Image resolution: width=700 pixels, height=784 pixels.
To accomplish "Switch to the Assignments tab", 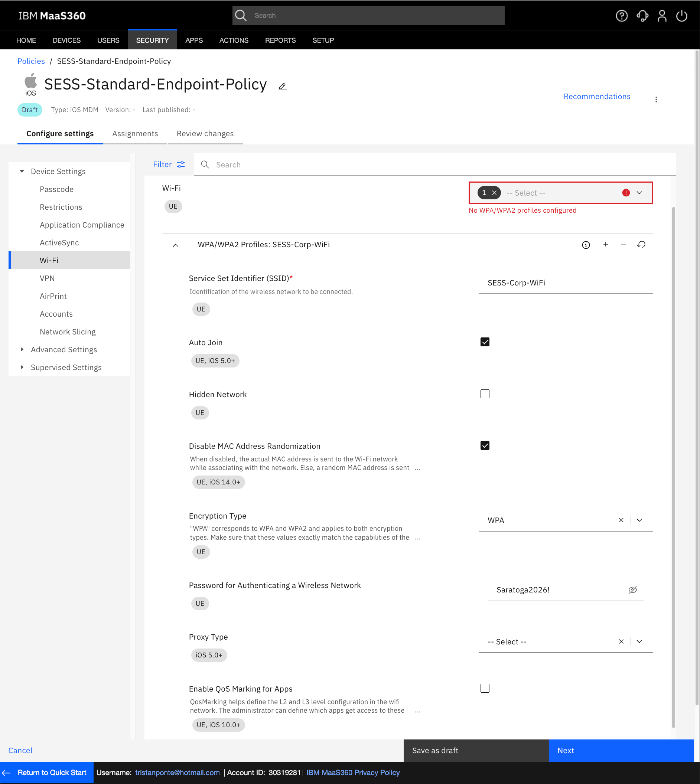I will click(135, 133).
